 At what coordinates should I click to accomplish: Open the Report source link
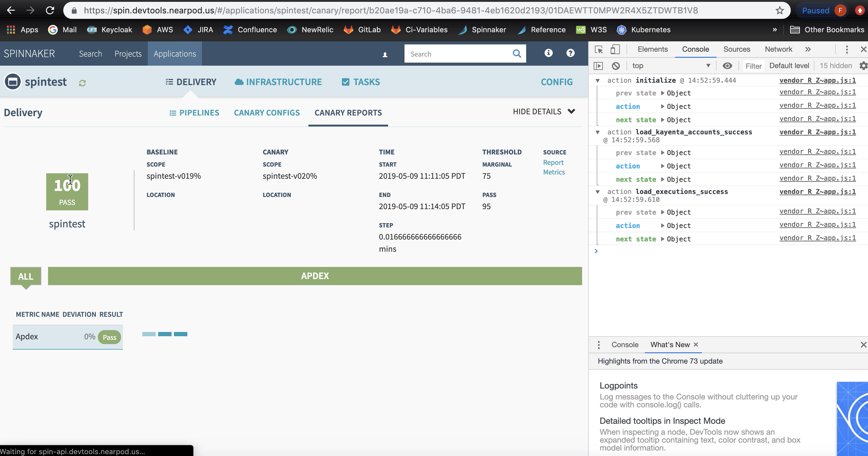554,162
